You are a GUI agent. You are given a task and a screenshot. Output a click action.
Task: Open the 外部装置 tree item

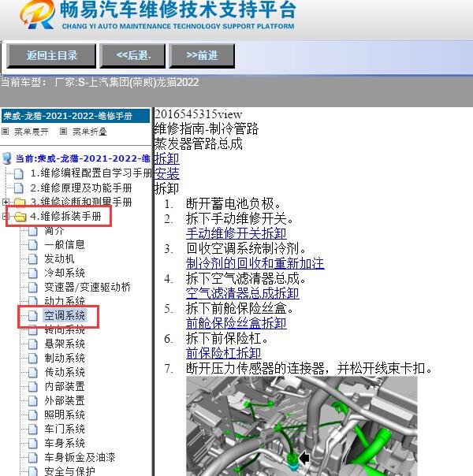click(65, 400)
